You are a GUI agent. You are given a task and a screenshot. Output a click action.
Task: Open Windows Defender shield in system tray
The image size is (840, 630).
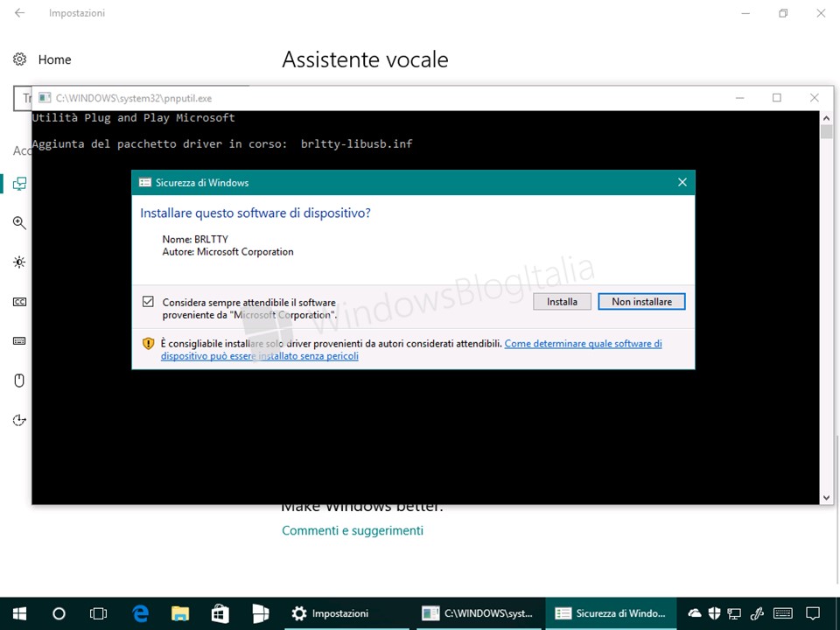point(714,613)
